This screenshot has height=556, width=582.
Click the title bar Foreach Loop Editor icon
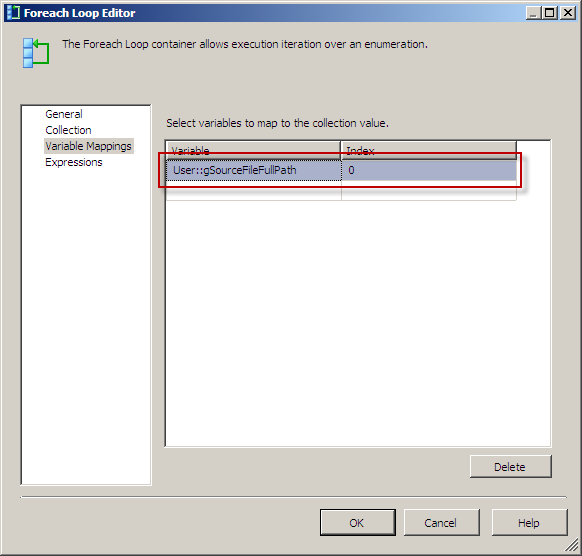point(13,13)
